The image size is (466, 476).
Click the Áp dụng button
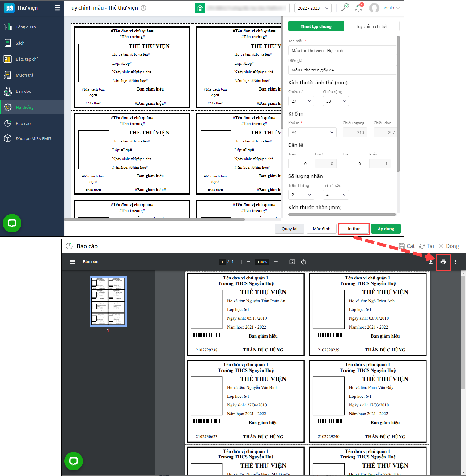386,229
